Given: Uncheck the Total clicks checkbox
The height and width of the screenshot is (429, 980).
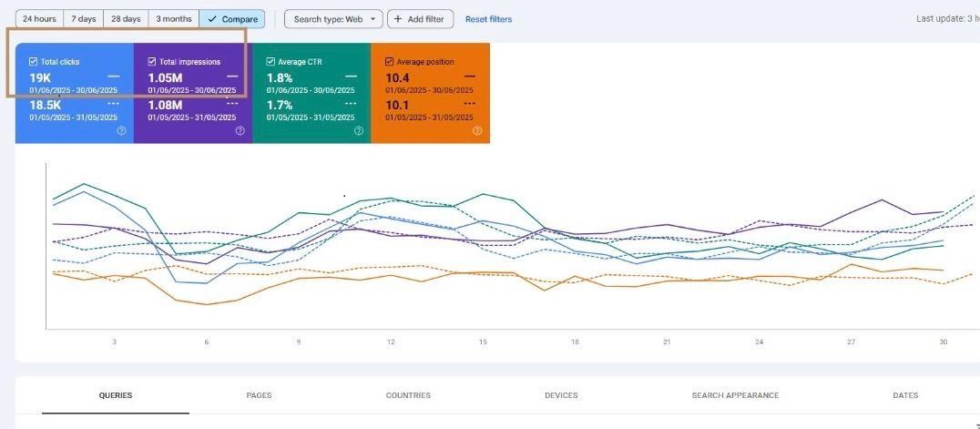Looking at the screenshot, I should (x=34, y=62).
